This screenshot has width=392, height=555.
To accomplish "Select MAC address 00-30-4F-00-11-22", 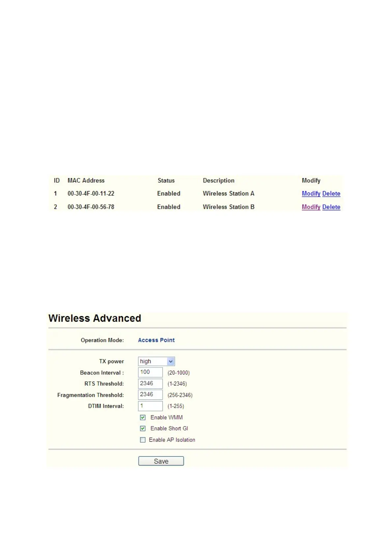I will [x=91, y=193].
